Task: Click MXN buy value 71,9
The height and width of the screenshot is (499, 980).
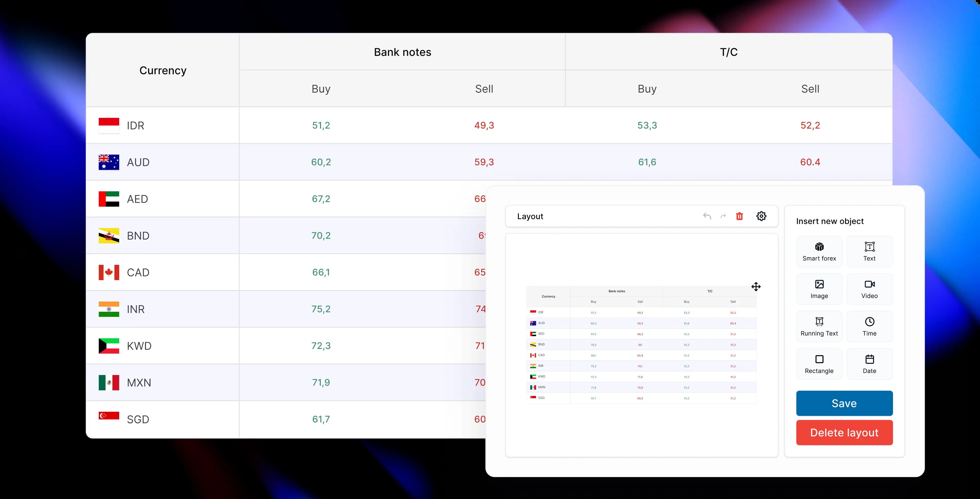Action: pyautogui.click(x=321, y=382)
